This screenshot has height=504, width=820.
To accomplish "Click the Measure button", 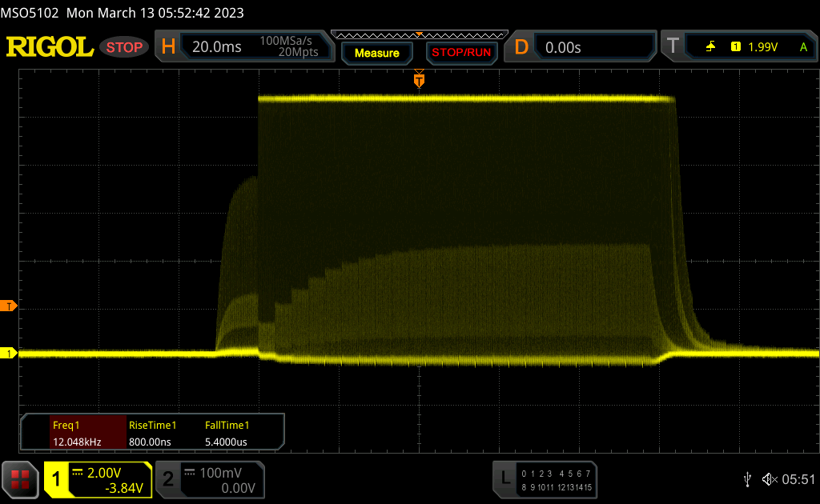I will (376, 53).
